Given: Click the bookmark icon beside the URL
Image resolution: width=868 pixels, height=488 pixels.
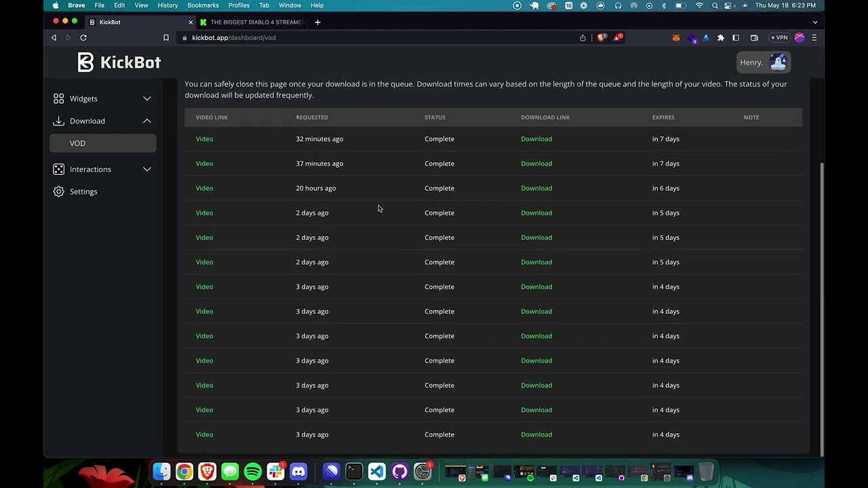Looking at the screenshot, I should tap(166, 38).
